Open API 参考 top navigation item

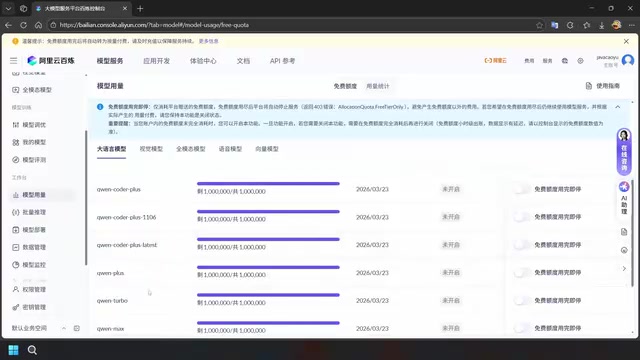[x=282, y=61]
